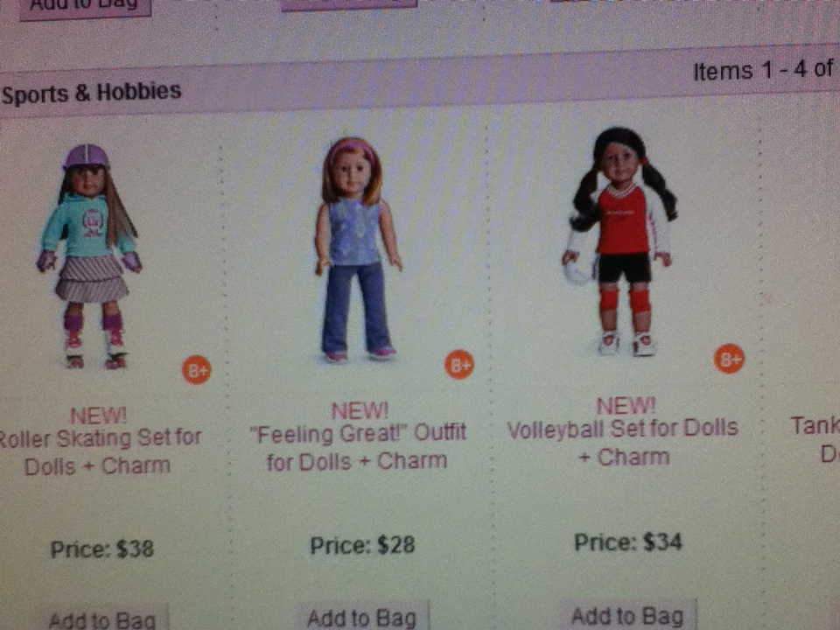Click the 8+ age badge under the Feeling Great doll

point(459,365)
